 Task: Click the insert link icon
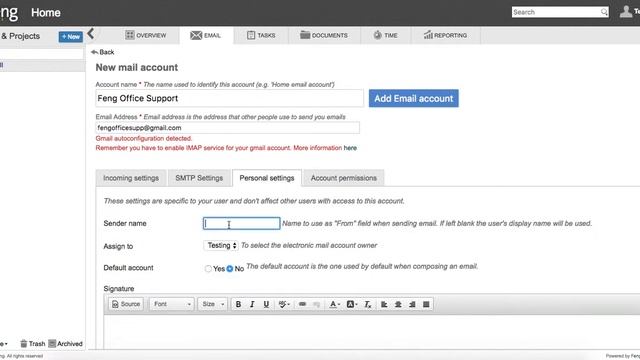302,304
